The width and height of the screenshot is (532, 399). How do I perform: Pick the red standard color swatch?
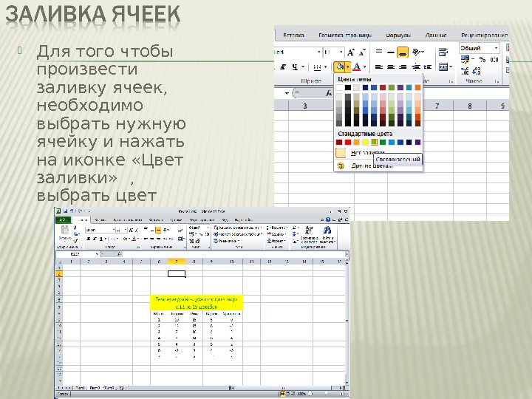(348, 142)
